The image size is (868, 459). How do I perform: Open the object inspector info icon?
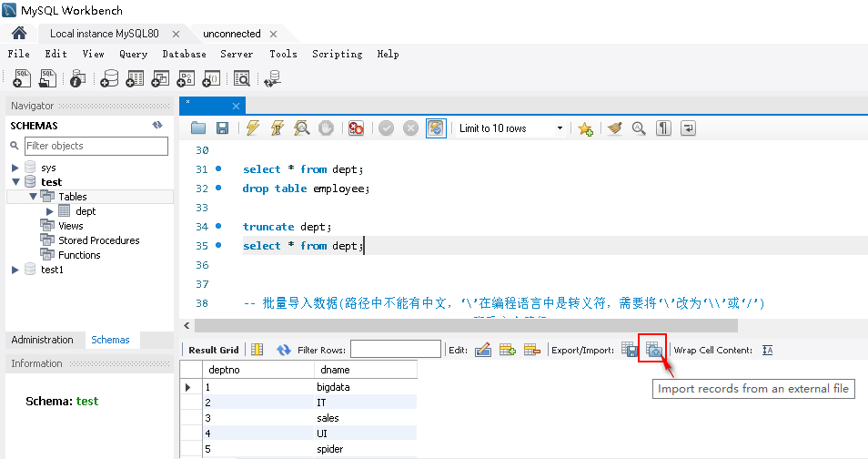coord(78,78)
